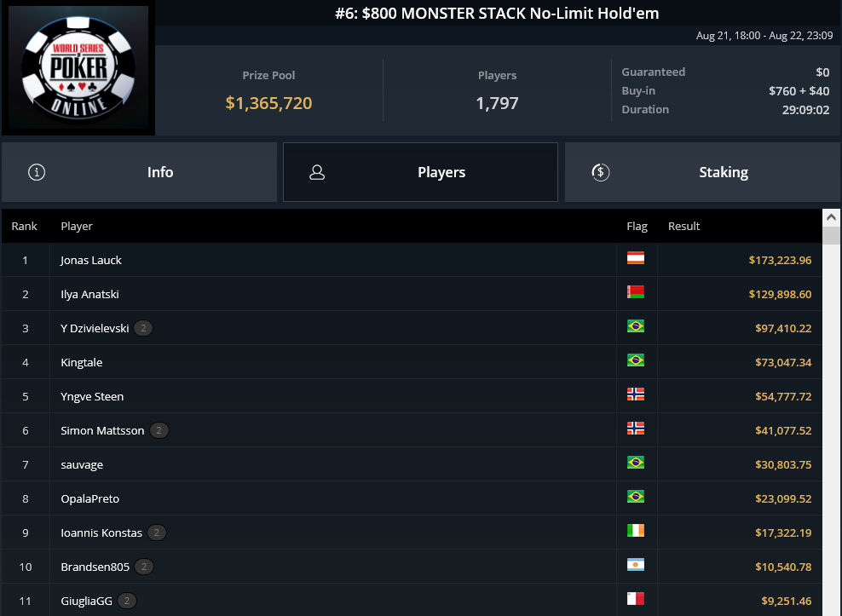The width and height of the screenshot is (842, 616).
Task: Click the French flag beside GiugliaGG
Action: click(x=635, y=600)
